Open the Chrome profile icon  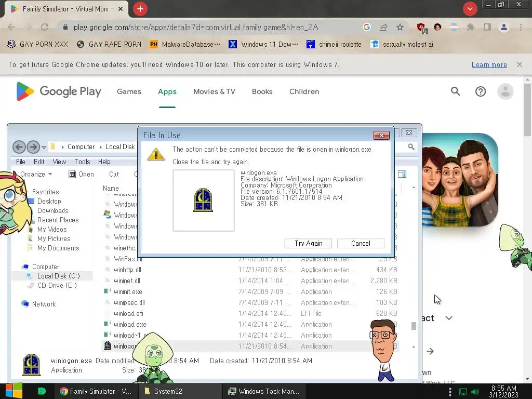coord(504,27)
